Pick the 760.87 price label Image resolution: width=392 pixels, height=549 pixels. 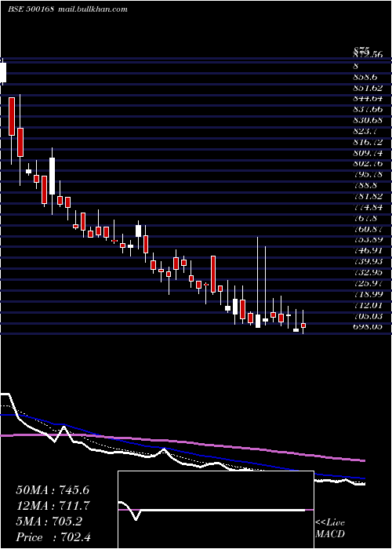point(368,229)
